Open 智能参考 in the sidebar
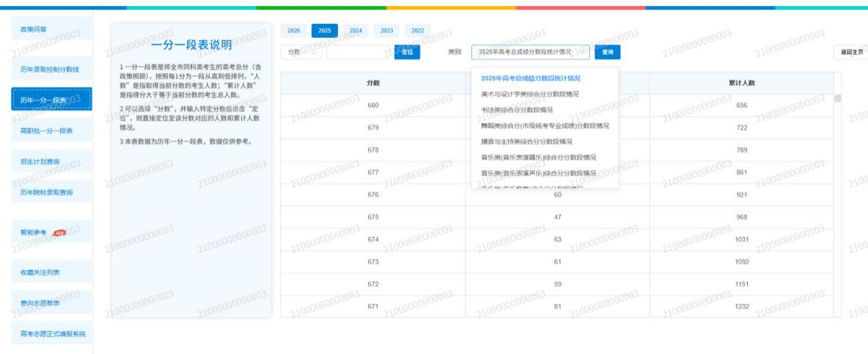 (x=52, y=232)
